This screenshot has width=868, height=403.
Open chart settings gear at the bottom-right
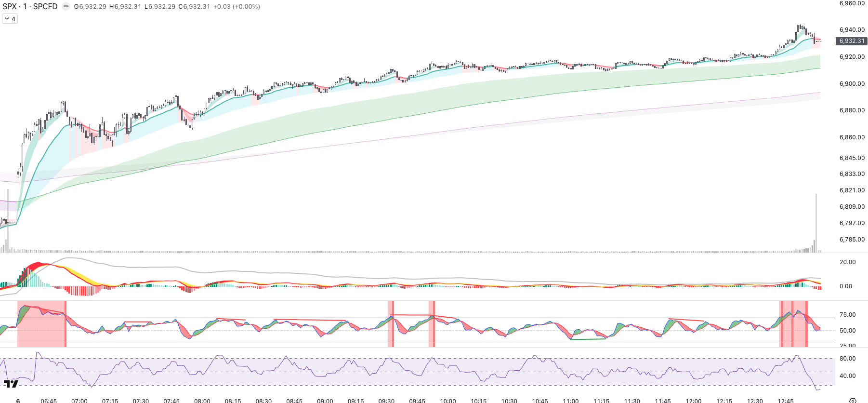pos(853,401)
